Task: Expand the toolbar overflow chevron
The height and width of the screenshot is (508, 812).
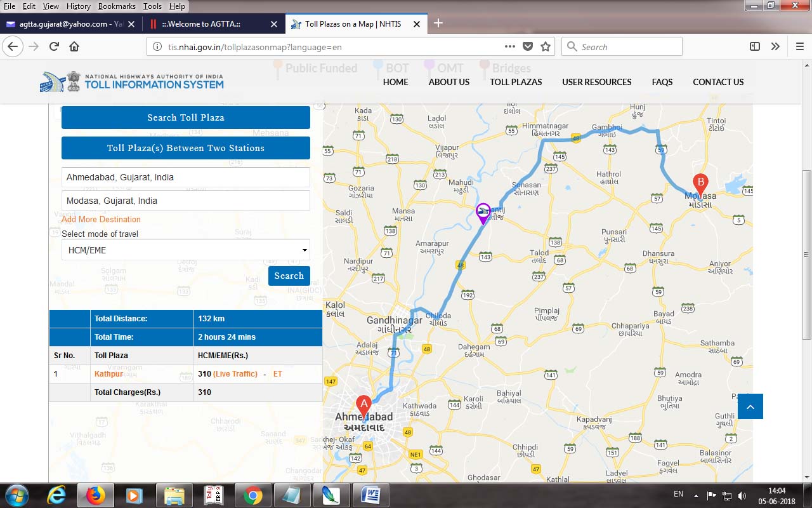Action: pos(775,46)
